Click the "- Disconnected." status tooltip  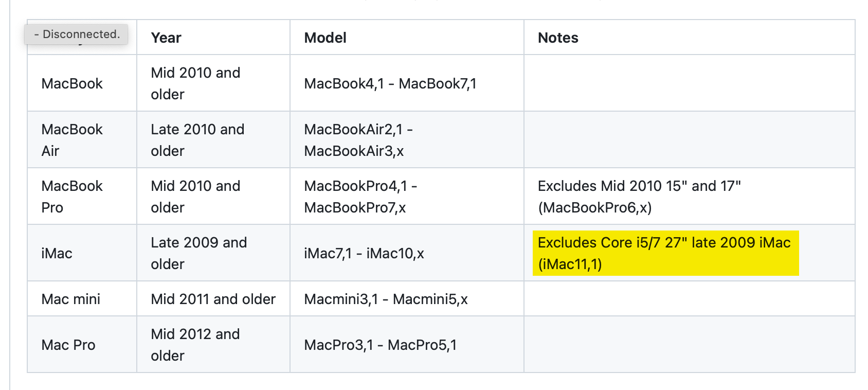pos(76,34)
